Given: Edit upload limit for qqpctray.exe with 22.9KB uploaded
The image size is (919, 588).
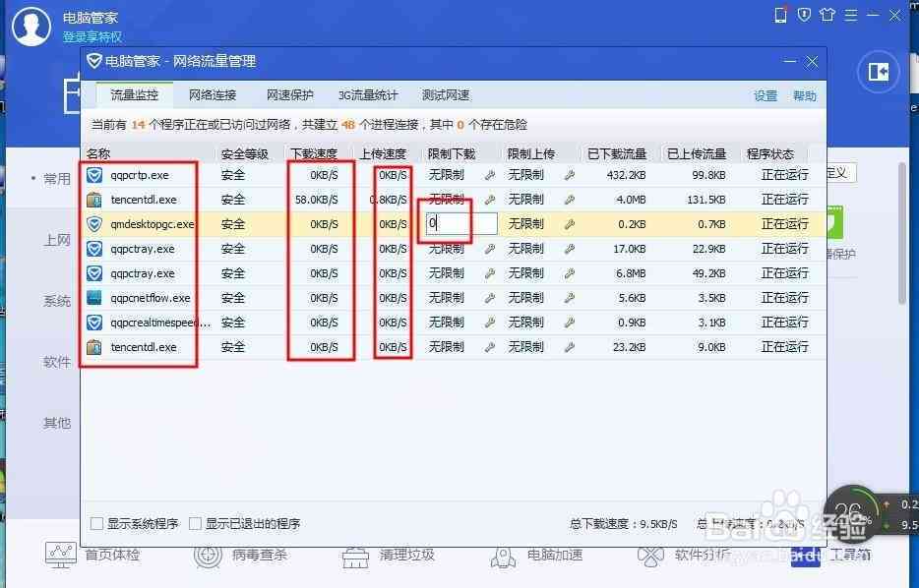Looking at the screenshot, I should [x=569, y=249].
